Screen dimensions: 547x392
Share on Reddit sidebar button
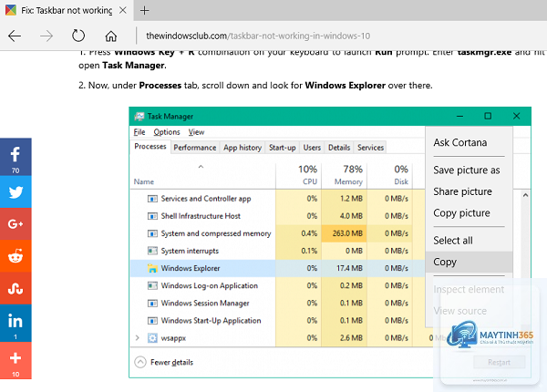[x=15, y=256]
